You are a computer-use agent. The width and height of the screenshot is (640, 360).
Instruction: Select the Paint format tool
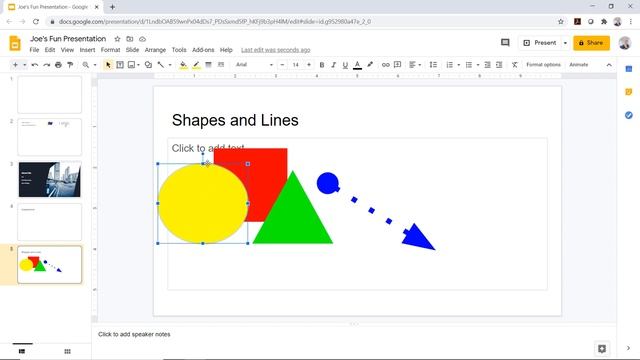click(x=70, y=65)
